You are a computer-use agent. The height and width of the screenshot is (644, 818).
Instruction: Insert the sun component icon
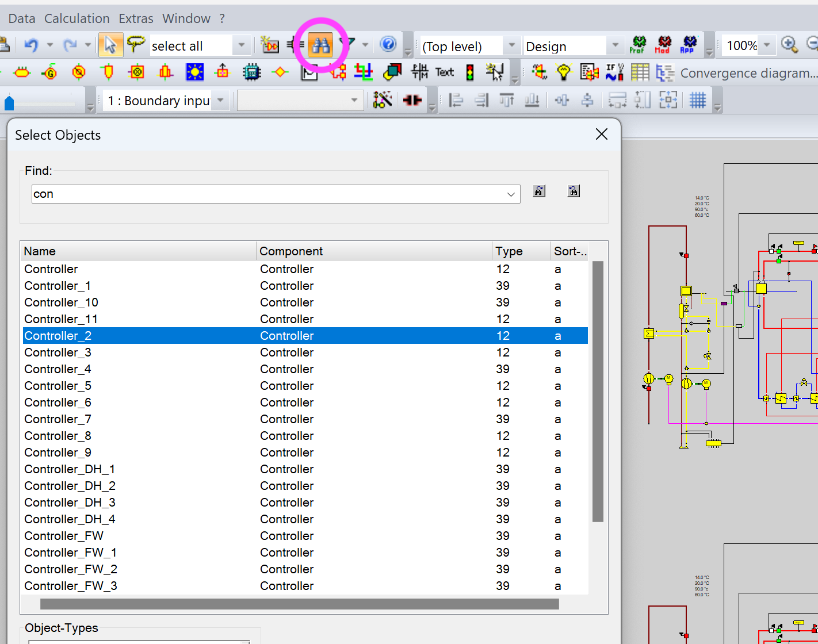[194, 72]
